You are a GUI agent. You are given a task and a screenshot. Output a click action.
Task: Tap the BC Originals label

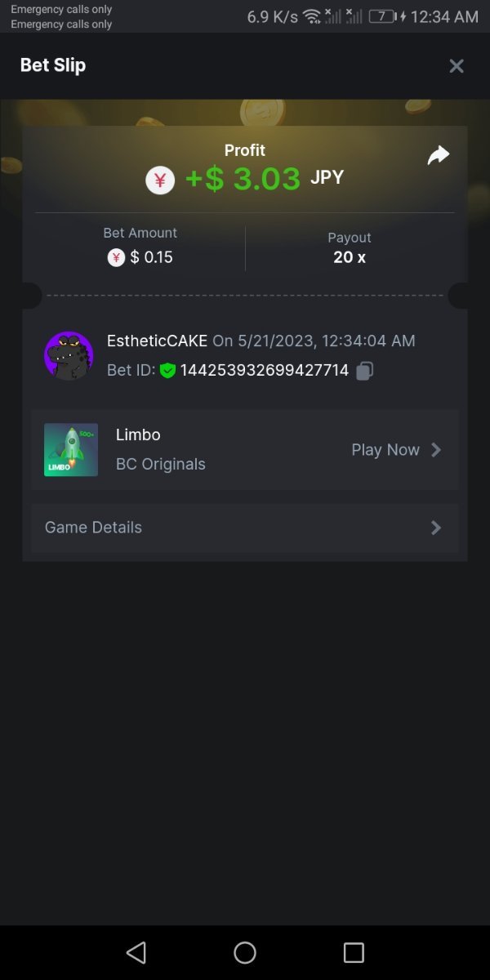pos(161,465)
